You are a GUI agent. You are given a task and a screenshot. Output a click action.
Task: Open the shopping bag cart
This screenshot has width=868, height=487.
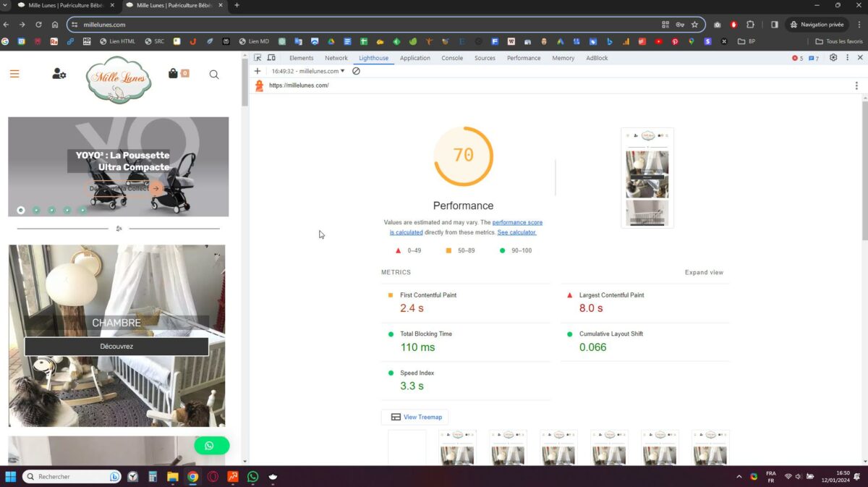click(x=174, y=73)
